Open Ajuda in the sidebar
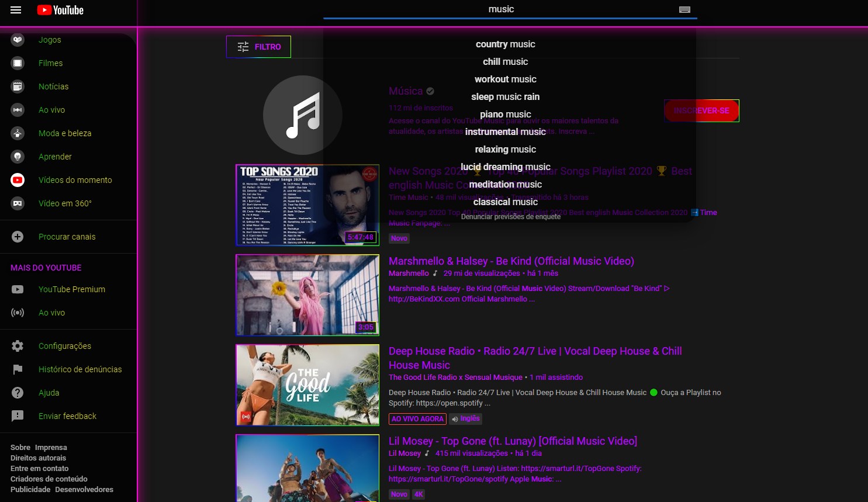 [x=49, y=393]
